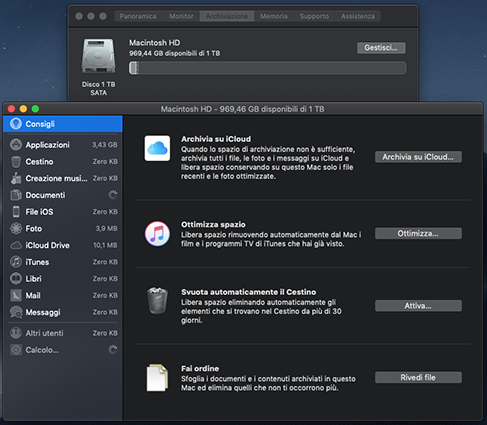Click the Attiva... button
487x425 pixels.
418,306
